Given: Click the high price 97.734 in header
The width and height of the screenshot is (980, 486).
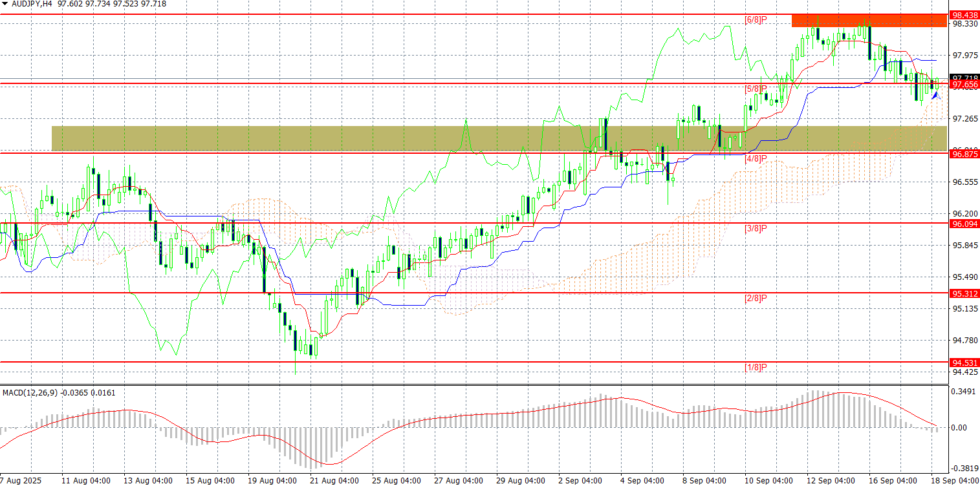Looking at the screenshot, I should click(x=98, y=4).
